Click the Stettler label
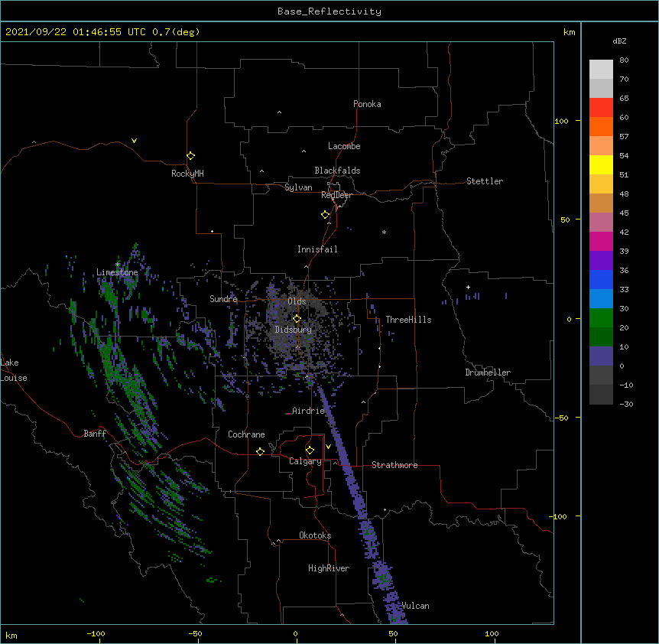659x644 pixels. click(x=485, y=181)
